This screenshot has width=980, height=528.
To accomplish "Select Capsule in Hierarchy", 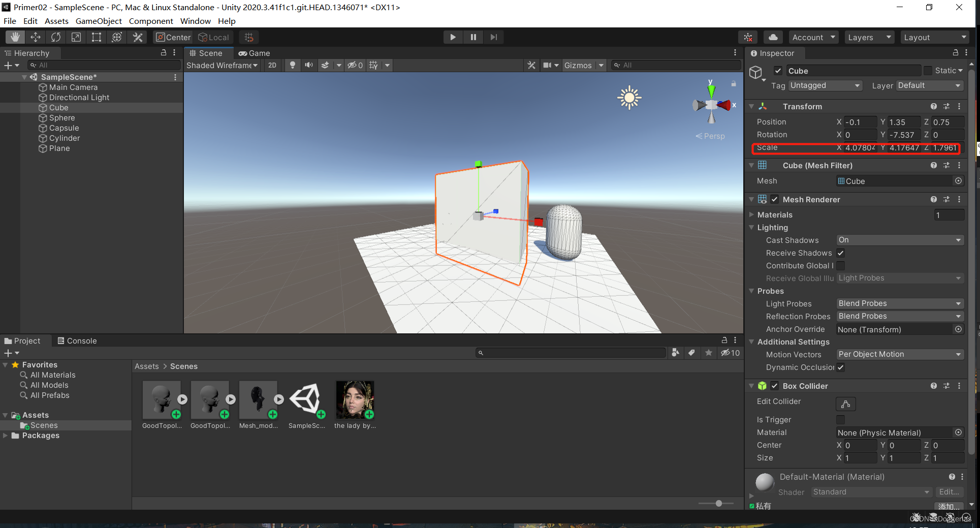I will tap(64, 128).
